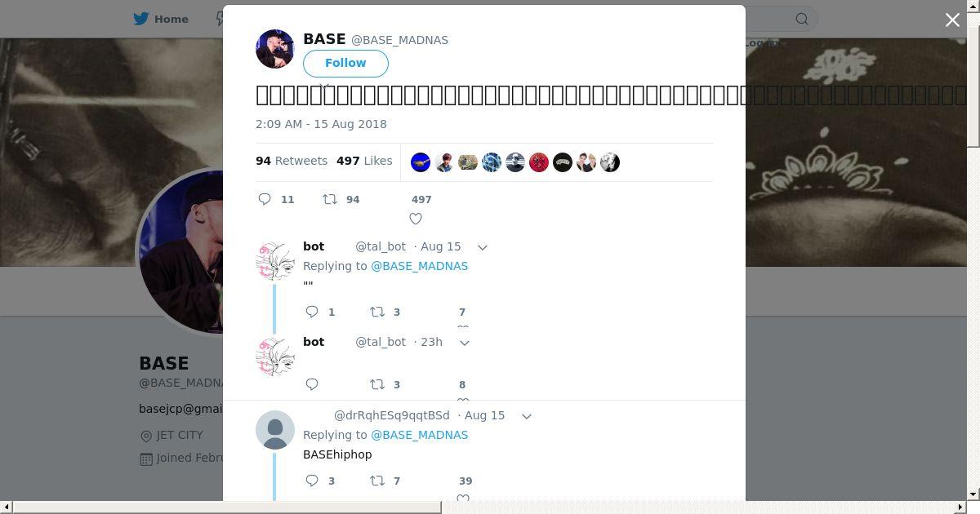
Task: Click reply icon on first tal_bot reply
Action: point(312,312)
